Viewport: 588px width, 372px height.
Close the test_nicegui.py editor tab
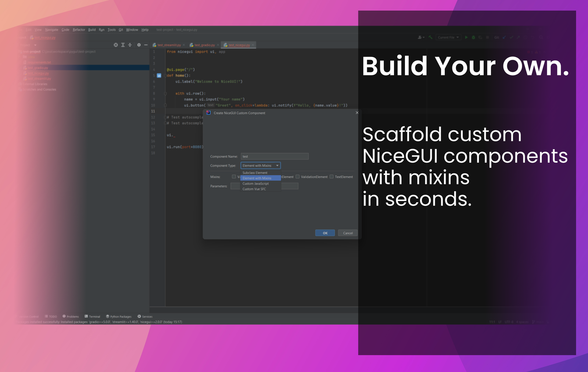click(x=253, y=45)
